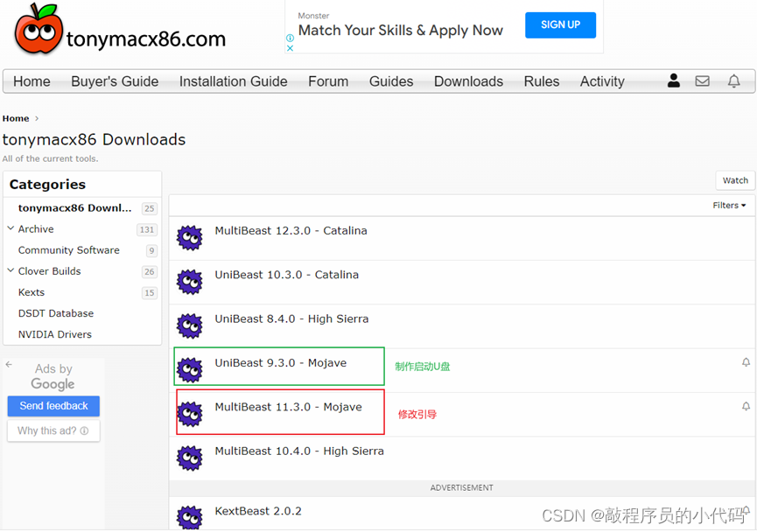Screen dimensions: 757x532
Task: Select tonymacx86 Downl... category
Action: [75, 208]
